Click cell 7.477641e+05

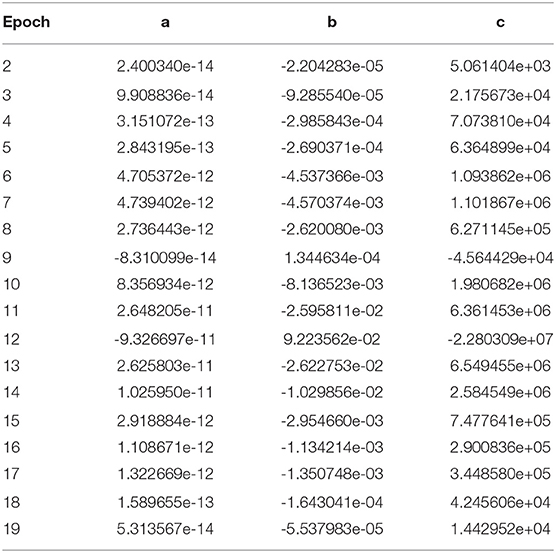pos(500,421)
